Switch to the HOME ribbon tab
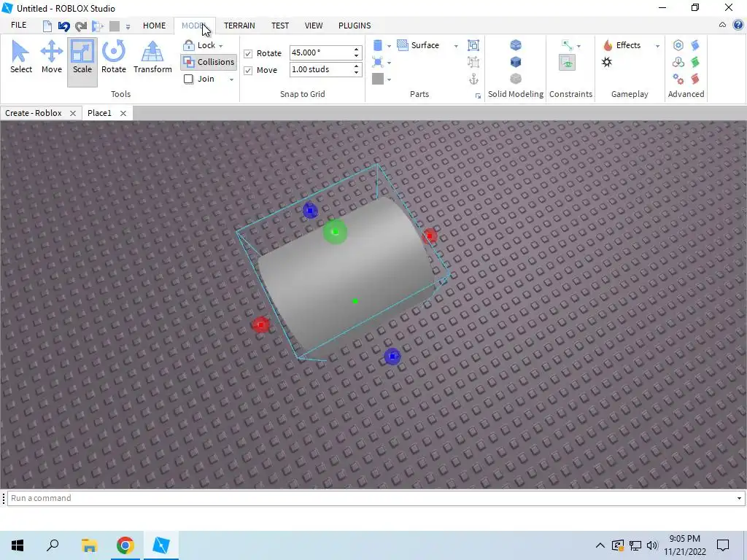Image resolution: width=747 pixels, height=560 pixels. 155,26
